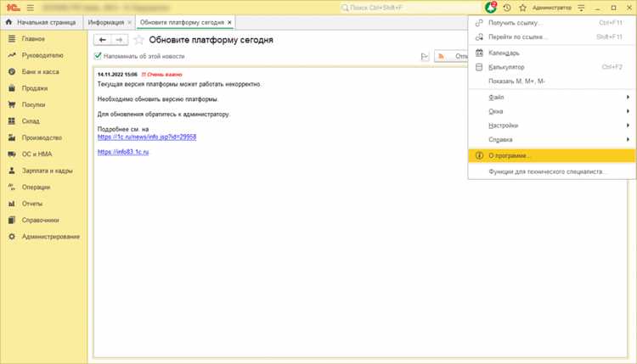This screenshot has height=364, width=637.
Task: Toggle Напоминать об этой новости checkbox
Action: 98,56
